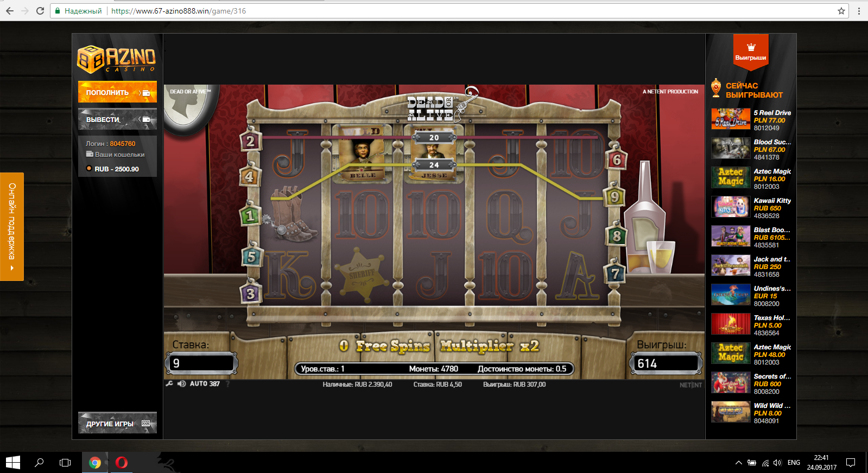Open the Texas Hold'em game thumbnail
The width and height of the screenshot is (868, 473).
731,324
